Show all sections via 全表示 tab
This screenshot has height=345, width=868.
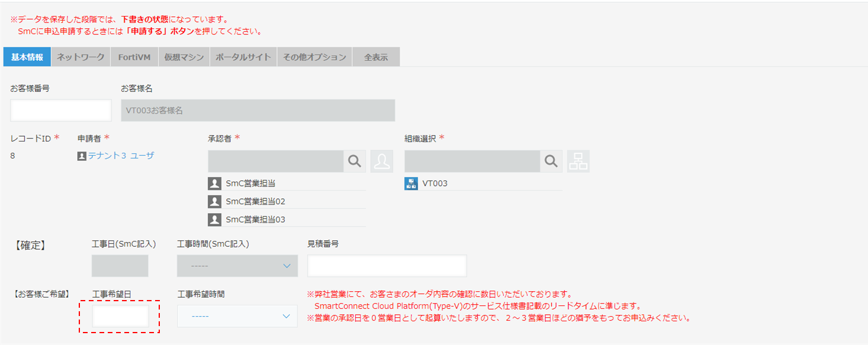[x=376, y=57]
